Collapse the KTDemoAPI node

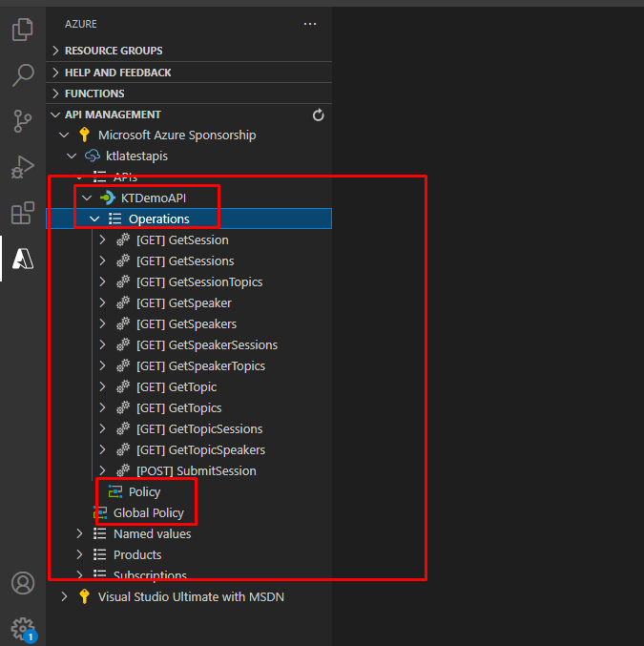pyautogui.click(x=87, y=198)
